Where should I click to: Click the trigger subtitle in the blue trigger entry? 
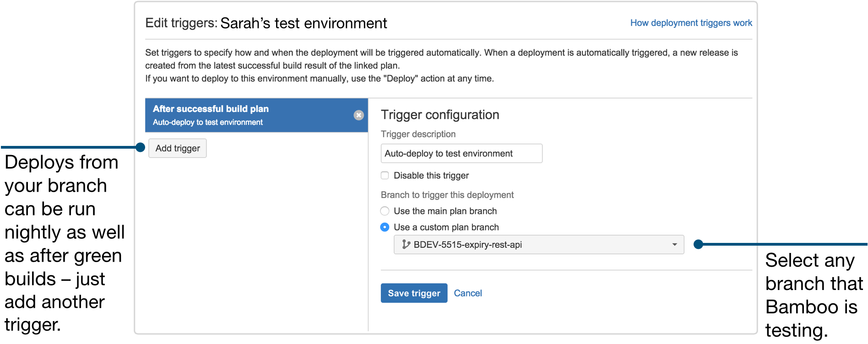click(208, 123)
